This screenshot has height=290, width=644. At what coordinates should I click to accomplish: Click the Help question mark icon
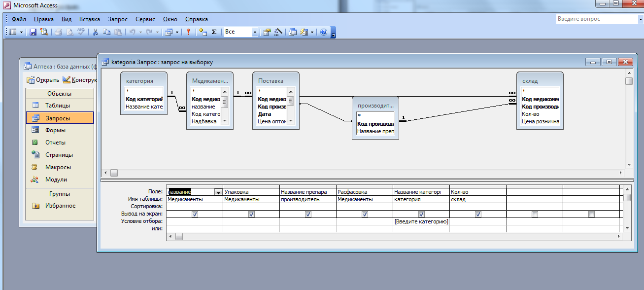click(324, 32)
